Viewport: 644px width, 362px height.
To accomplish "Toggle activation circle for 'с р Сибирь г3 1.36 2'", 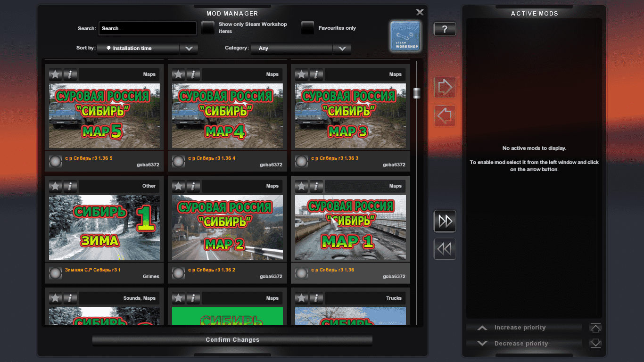I will click(179, 273).
